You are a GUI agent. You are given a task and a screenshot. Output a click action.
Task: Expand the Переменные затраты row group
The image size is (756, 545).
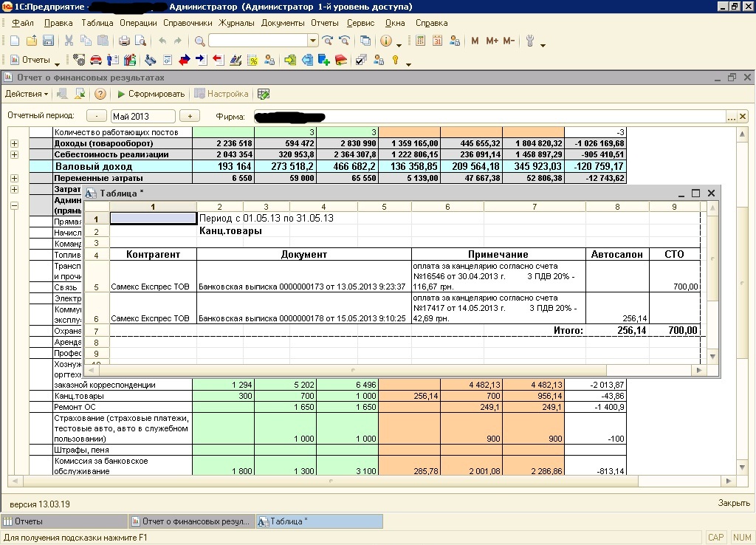click(x=14, y=179)
